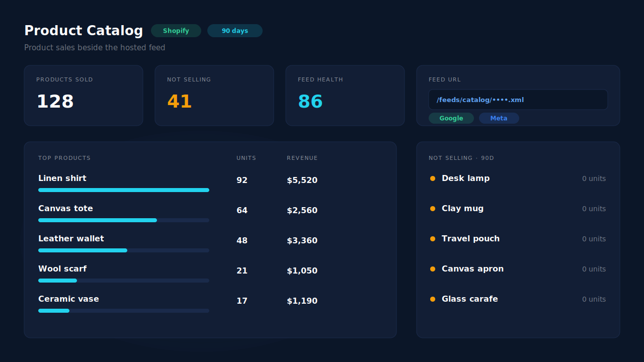This screenshot has height=362, width=644.
Task: Click Linen shirt revenue $5,520
Action: [302, 180]
